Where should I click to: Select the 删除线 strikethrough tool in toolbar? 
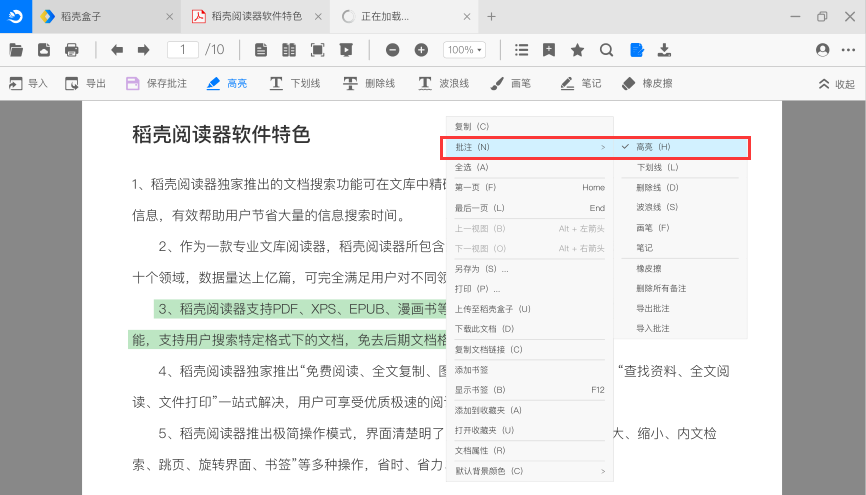[369, 83]
